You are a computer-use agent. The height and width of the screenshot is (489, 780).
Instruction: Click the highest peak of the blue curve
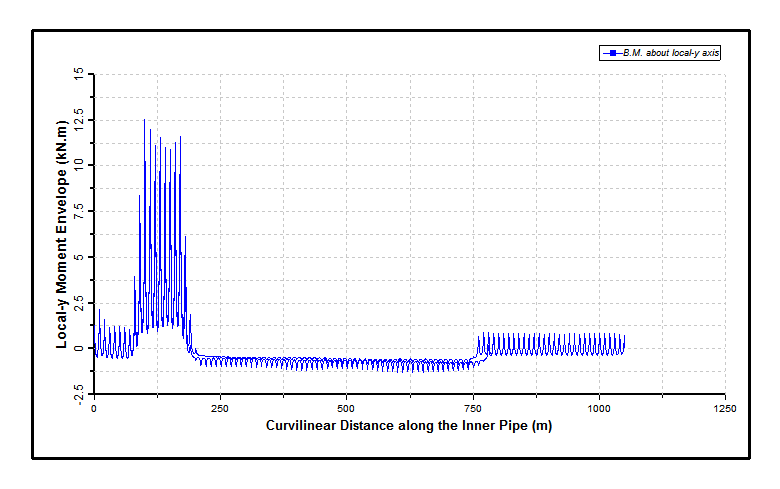(x=144, y=120)
